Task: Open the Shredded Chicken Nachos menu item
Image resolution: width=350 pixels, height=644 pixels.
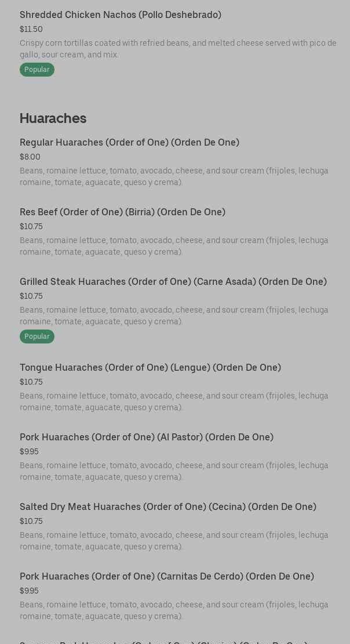Action: [x=121, y=15]
